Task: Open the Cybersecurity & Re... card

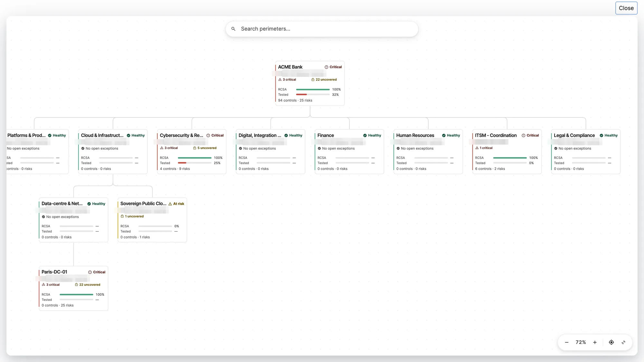Action: (192, 152)
